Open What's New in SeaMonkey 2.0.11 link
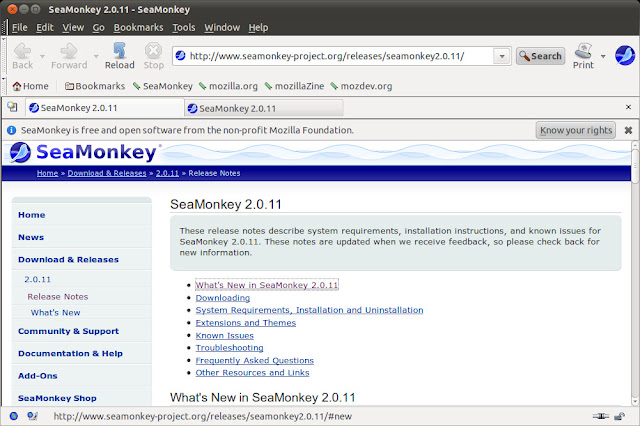This screenshot has width=640, height=426. coord(267,285)
